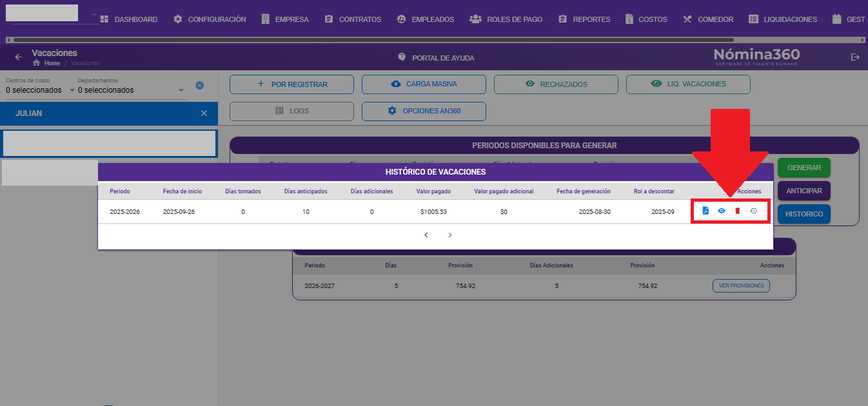This screenshot has width=868, height=406.
Task: Open the company selector dropdown arrow at top left
Action: pos(94,14)
